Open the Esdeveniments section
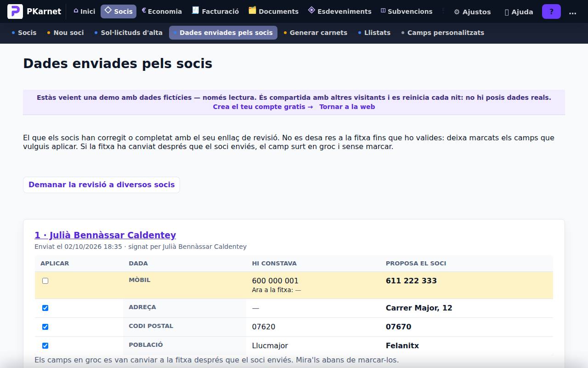 [339, 11]
